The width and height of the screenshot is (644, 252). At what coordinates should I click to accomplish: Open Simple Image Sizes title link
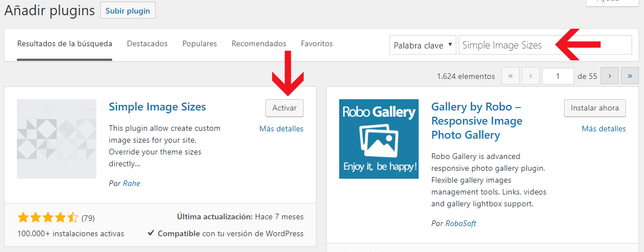(157, 107)
